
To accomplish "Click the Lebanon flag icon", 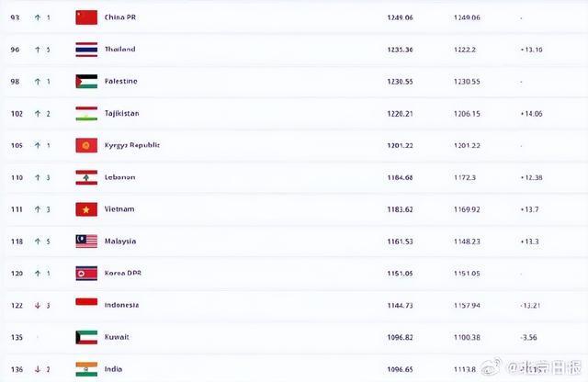I will coord(86,177).
